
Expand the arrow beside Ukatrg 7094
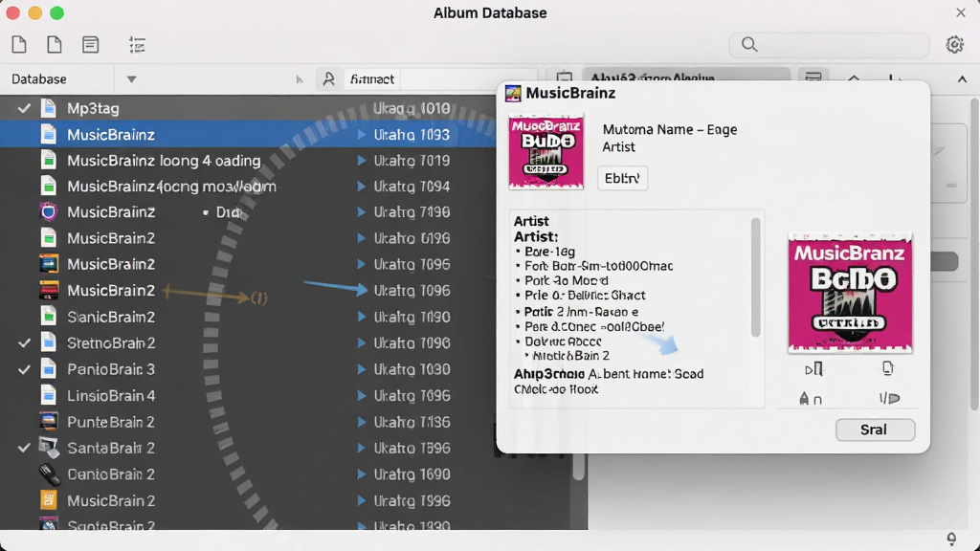pyautogui.click(x=361, y=187)
